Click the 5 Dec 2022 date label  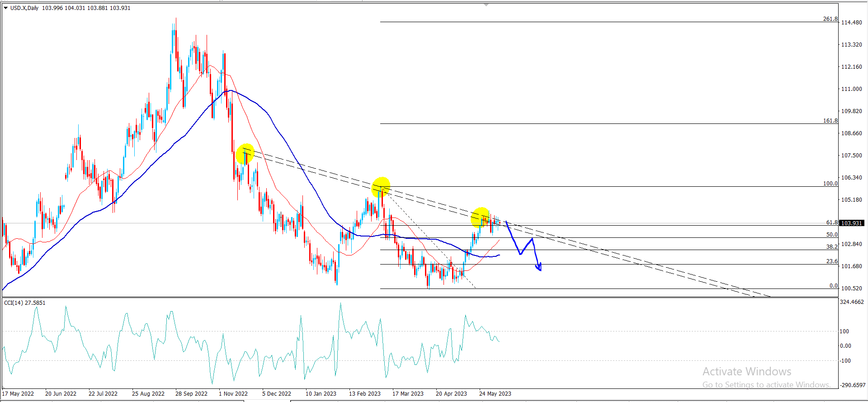click(x=277, y=394)
